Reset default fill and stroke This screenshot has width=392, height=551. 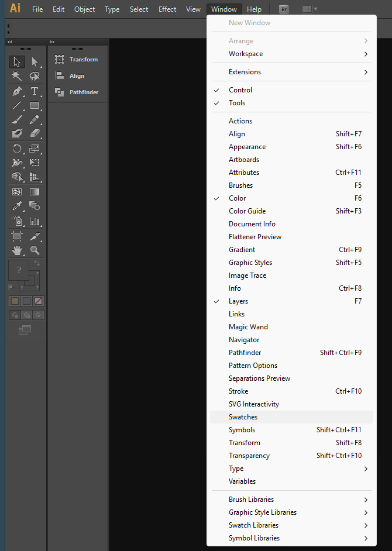coord(12,287)
